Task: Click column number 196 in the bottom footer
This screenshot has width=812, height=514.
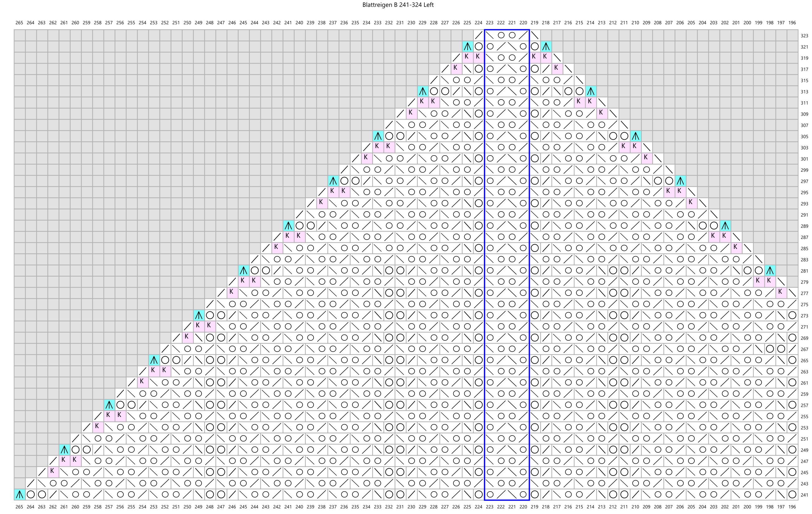Action: point(792,507)
